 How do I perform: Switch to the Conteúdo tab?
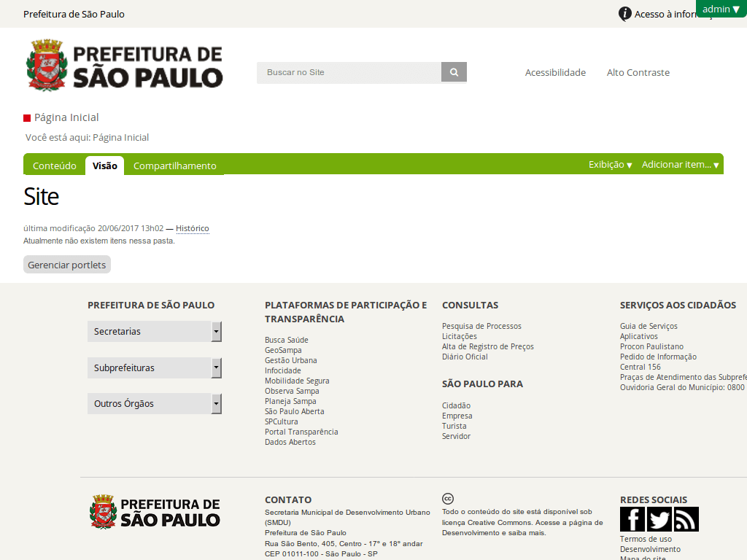54,166
